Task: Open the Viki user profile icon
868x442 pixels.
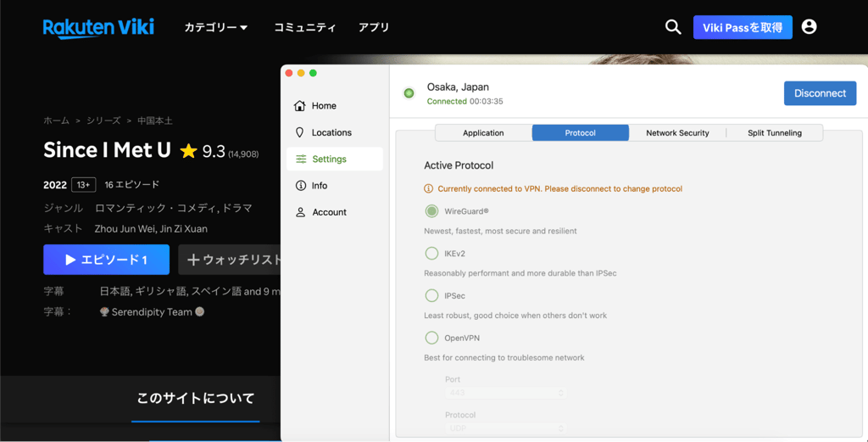Action: (x=809, y=26)
